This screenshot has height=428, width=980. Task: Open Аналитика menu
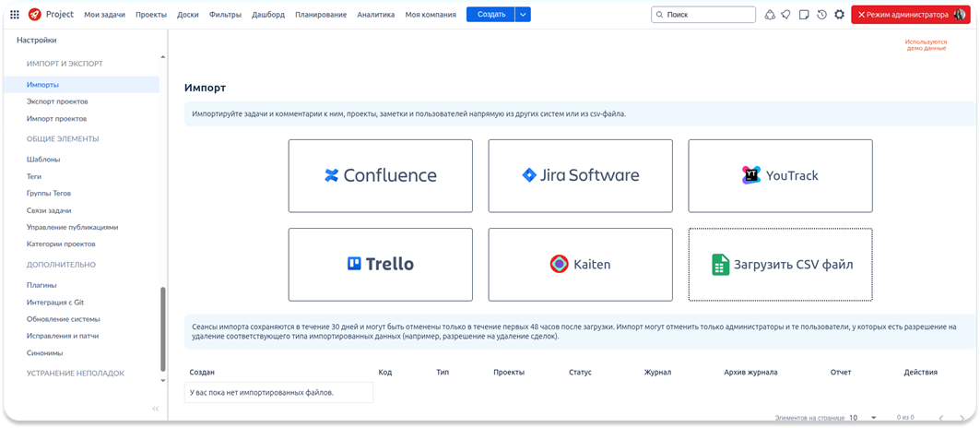(x=375, y=15)
